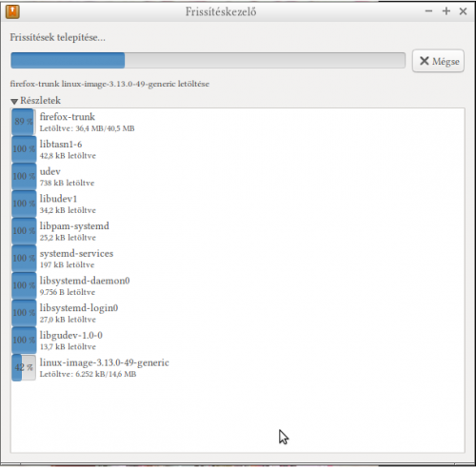This screenshot has width=476, height=468.
Task: Click 'Letöltve: 6.252 kB/14,6 MB' text
Action: coord(88,374)
